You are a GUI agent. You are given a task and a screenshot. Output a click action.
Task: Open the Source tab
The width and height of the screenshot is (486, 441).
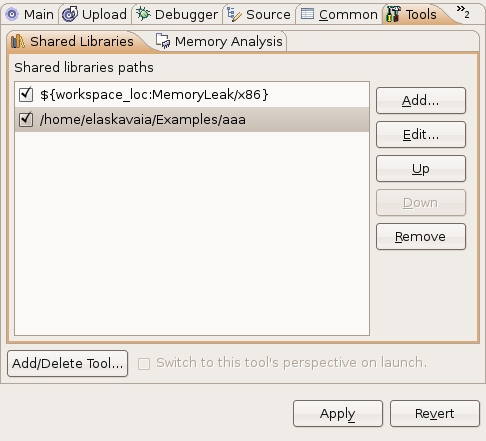click(259, 14)
